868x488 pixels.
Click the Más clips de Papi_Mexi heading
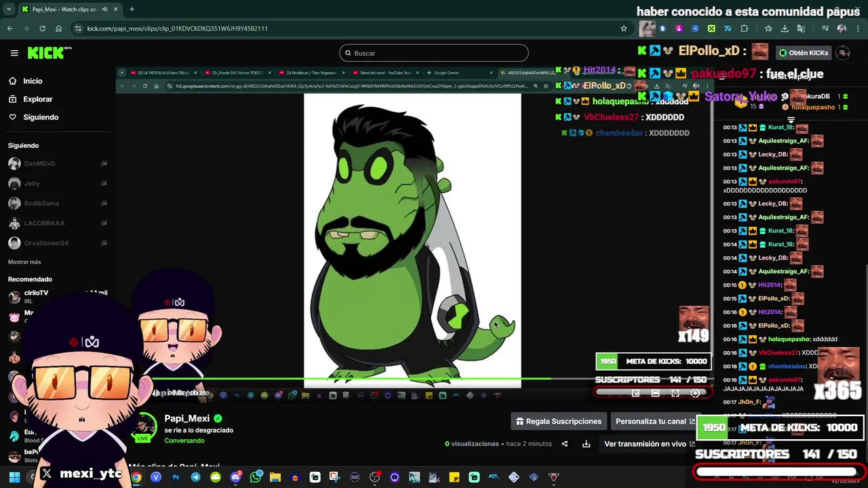coord(174,466)
